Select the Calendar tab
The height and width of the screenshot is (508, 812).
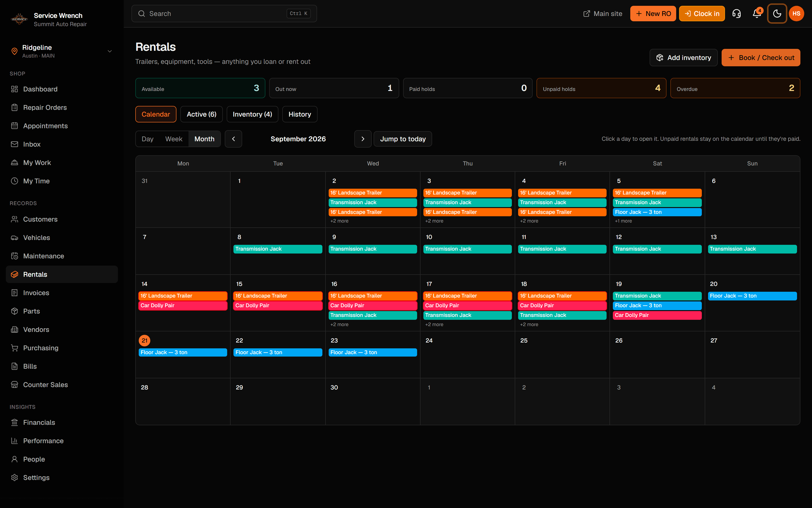(x=156, y=114)
